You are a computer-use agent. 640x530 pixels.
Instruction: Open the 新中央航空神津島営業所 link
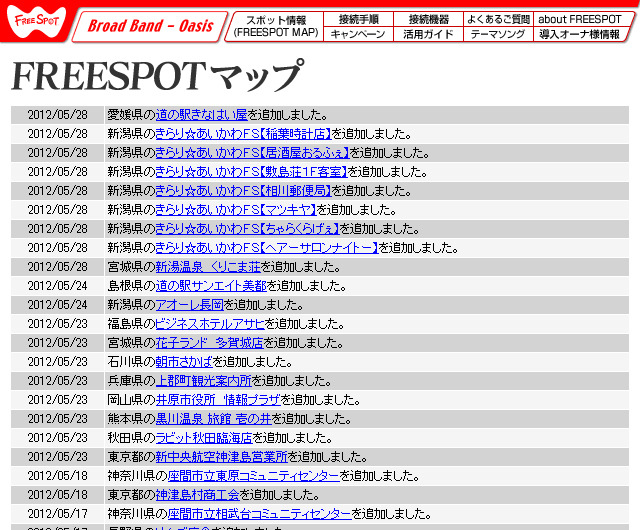[x=222, y=457]
